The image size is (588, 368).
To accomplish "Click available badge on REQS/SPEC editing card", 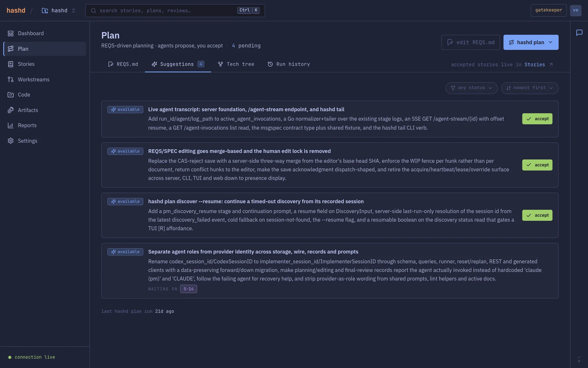I will point(125,151).
